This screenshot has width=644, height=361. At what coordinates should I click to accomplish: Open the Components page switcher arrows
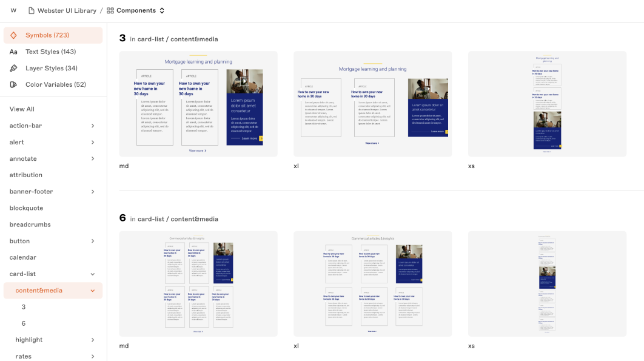tap(162, 11)
